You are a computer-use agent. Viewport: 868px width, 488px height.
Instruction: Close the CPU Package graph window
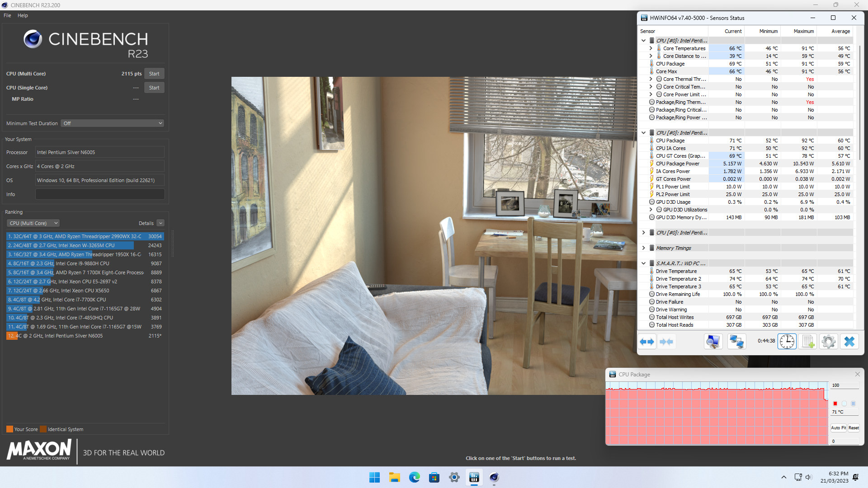pos(858,374)
